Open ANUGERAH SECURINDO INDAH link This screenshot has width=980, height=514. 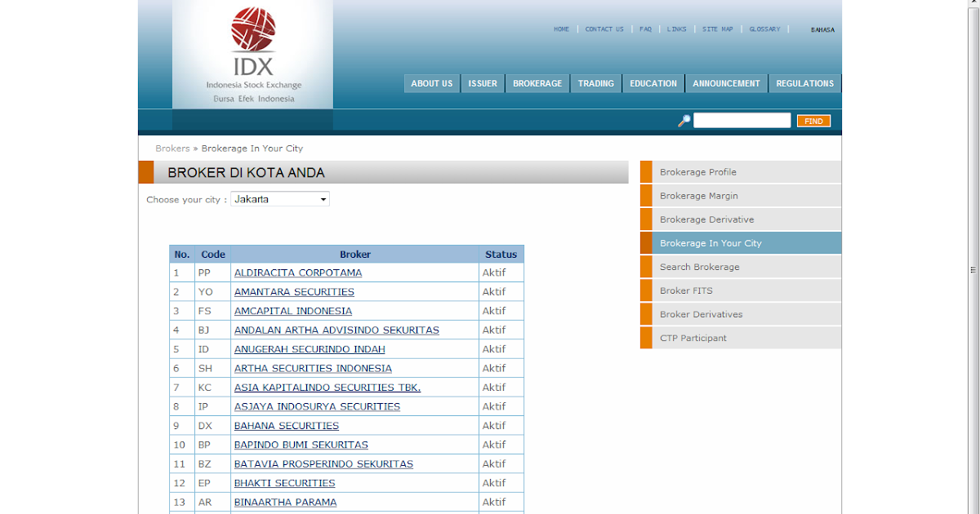click(x=310, y=349)
